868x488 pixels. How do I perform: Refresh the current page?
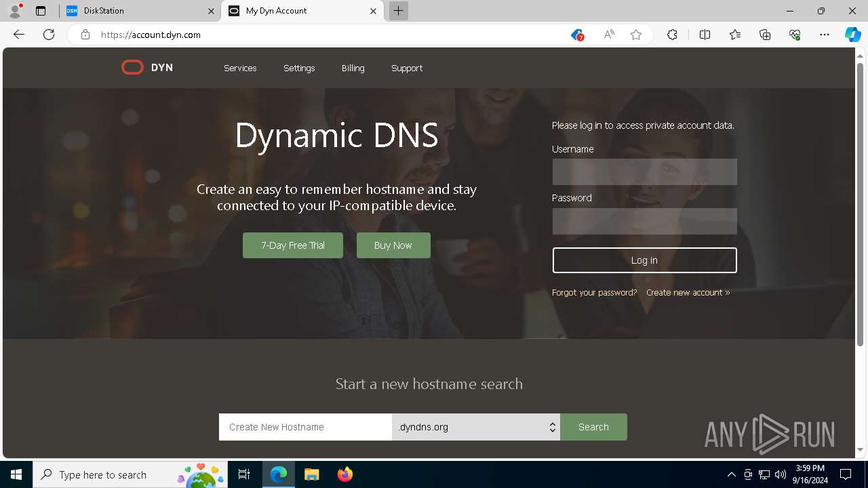click(49, 35)
